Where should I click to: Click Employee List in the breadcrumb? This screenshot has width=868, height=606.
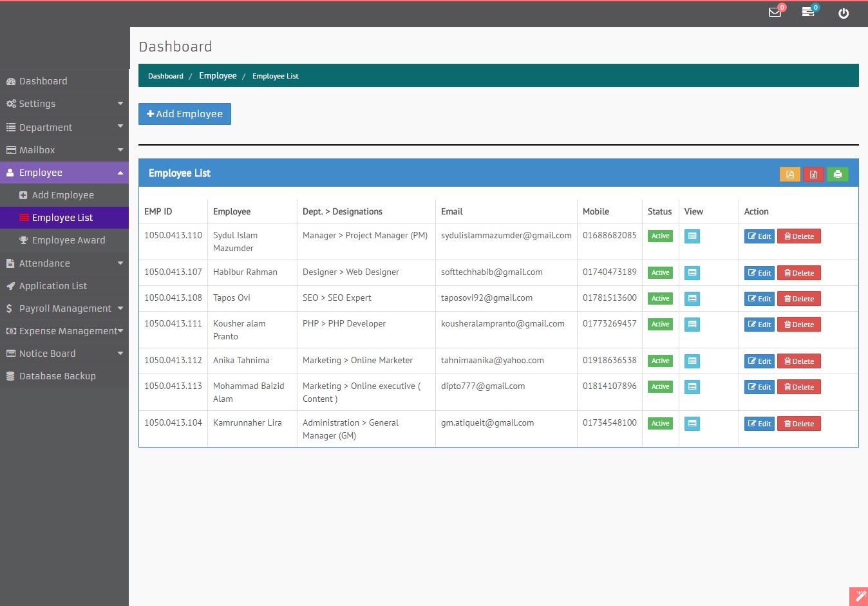click(x=276, y=76)
